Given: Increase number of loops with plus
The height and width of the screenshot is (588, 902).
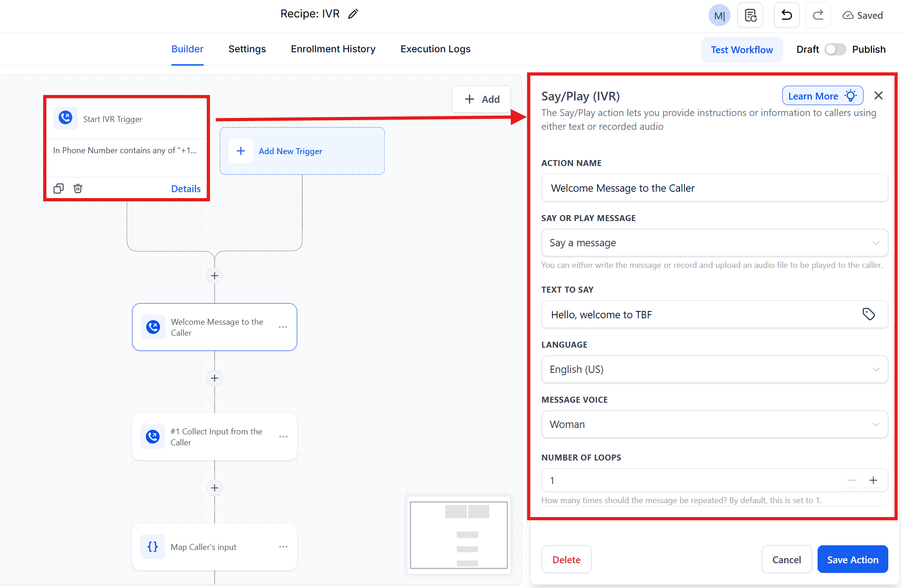Looking at the screenshot, I should [x=873, y=480].
